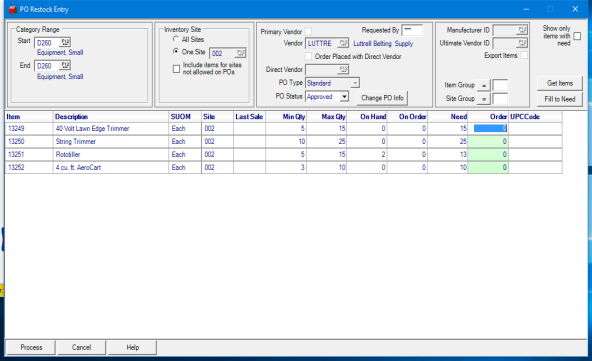Click the Order cell for 4 cu. ft. AeroCart
The height and width of the screenshot is (361, 592).
pyautogui.click(x=488, y=167)
